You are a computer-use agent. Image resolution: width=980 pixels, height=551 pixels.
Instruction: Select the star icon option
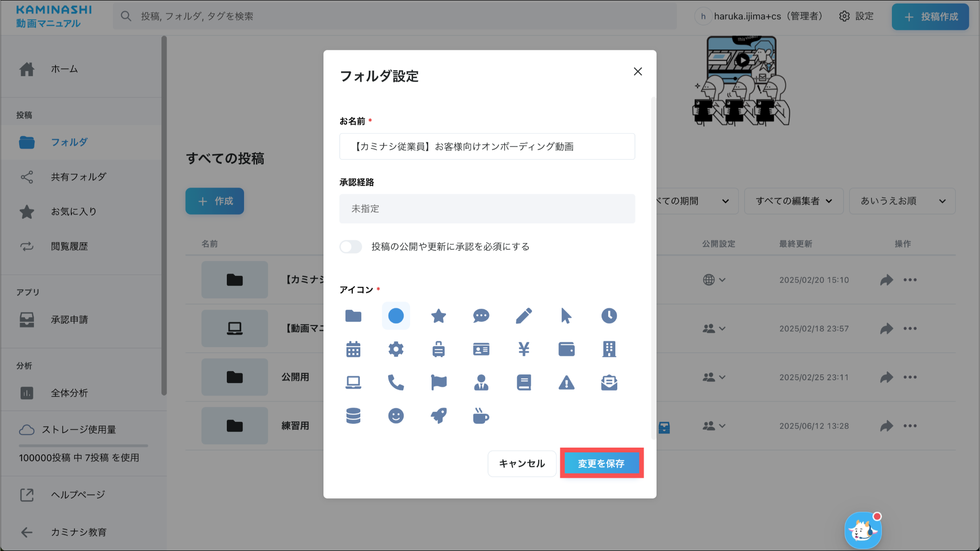438,316
